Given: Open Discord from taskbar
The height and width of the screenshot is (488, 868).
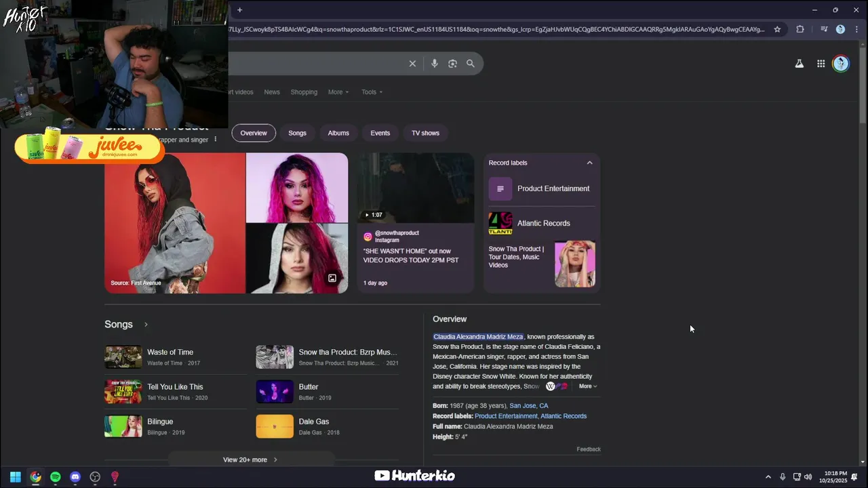Looking at the screenshot, I should click(x=75, y=477).
